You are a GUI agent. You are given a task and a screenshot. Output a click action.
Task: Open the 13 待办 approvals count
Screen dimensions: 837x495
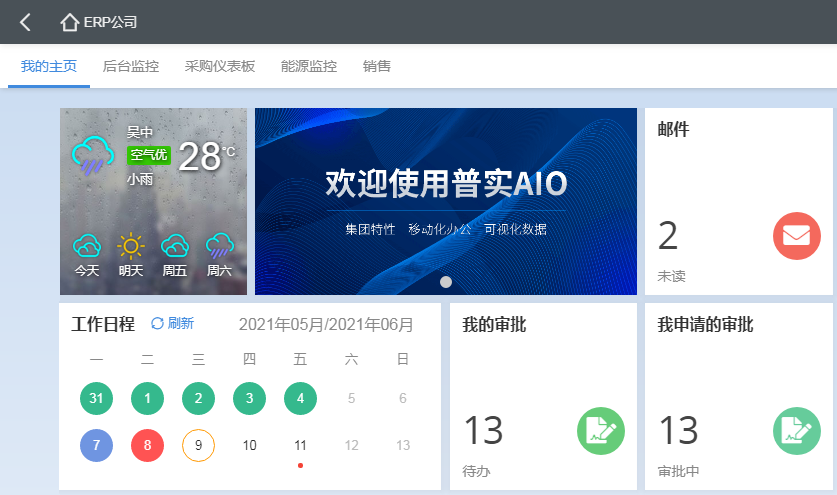click(483, 431)
